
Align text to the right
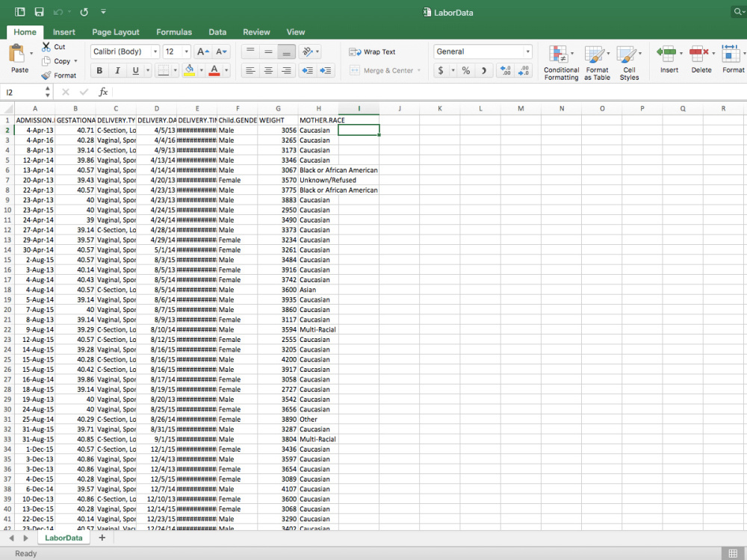coord(286,70)
